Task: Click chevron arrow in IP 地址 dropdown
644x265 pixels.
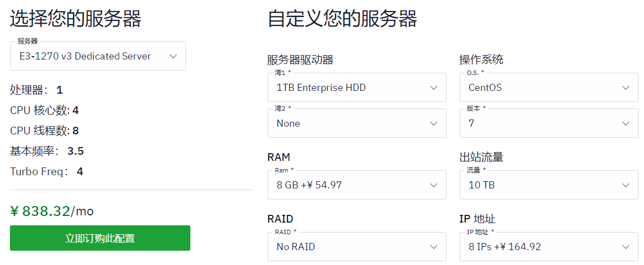Action: pos(626,247)
